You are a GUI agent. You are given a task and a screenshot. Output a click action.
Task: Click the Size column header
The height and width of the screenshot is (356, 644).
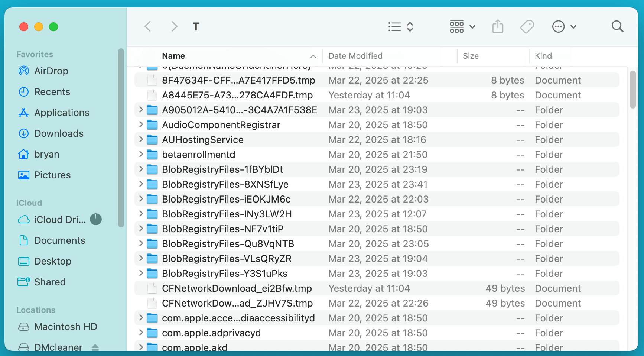(471, 56)
